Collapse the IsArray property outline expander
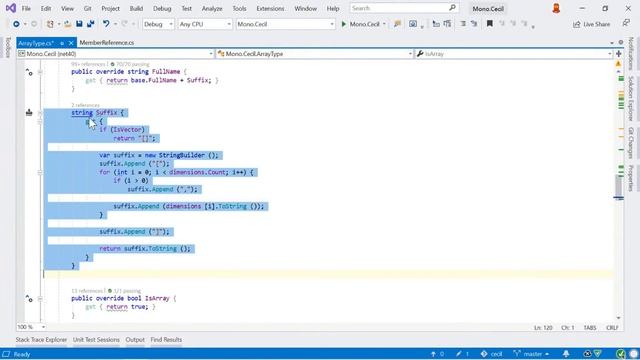Screen dimensions: 640x360 click(40, 299)
